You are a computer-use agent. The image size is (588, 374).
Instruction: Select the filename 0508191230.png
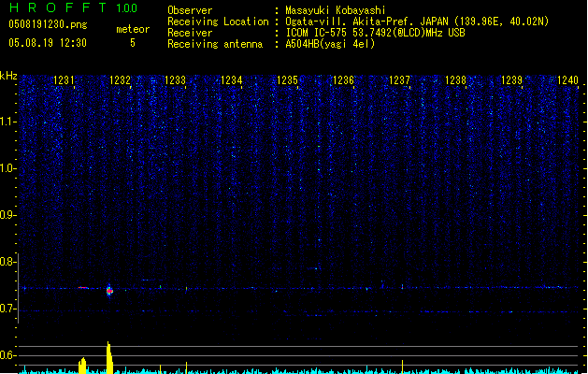[48, 24]
